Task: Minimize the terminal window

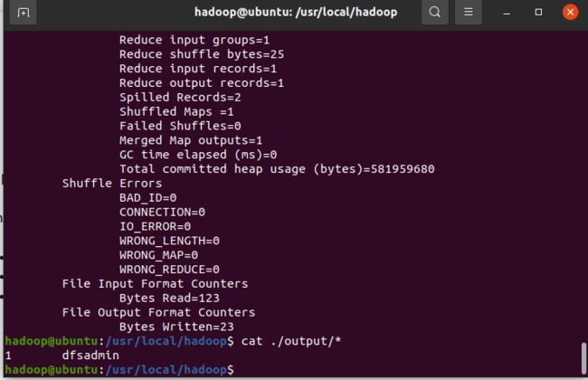Action: pyautogui.click(x=507, y=13)
